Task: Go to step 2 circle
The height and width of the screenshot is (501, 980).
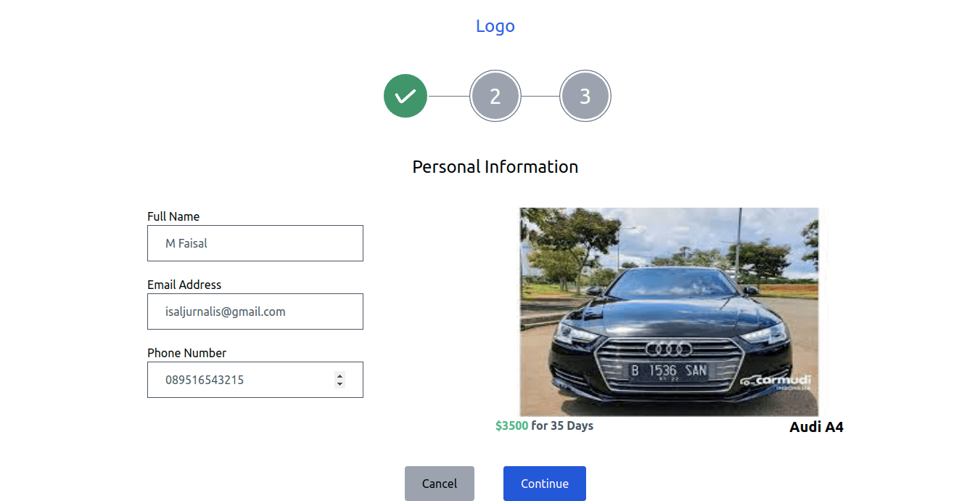Action: click(x=495, y=96)
